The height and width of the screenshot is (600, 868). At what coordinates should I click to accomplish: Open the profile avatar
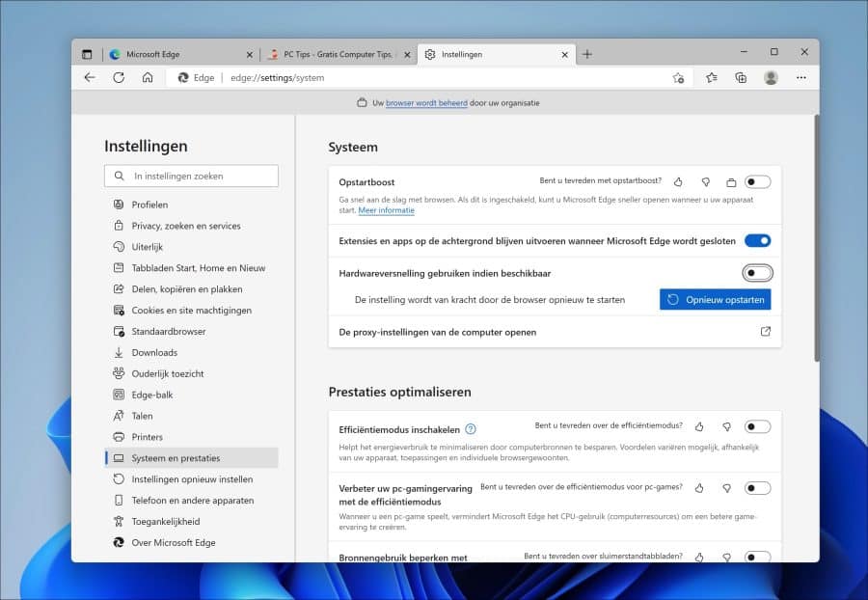[771, 78]
